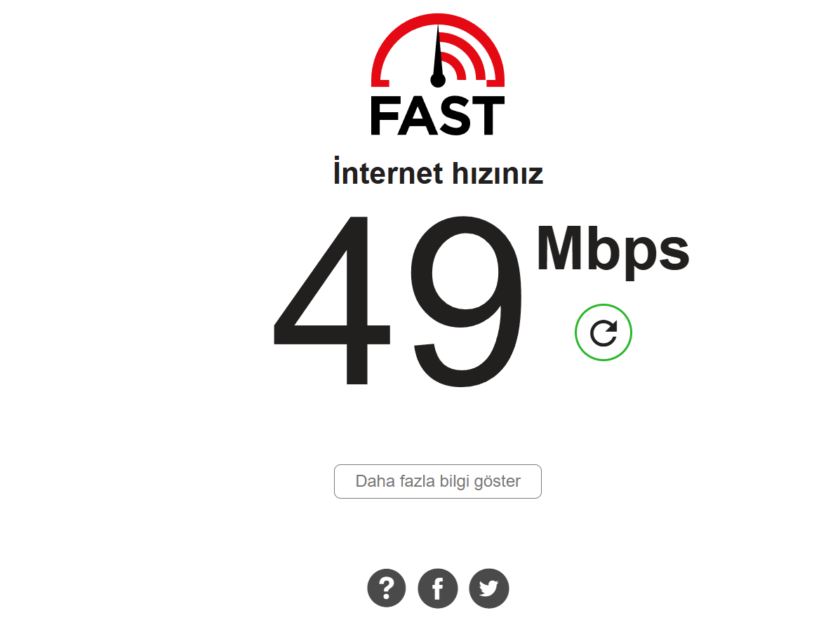Post speed to Facebook using 'f' circle
Viewport: 840px width, 634px height.
point(438,588)
